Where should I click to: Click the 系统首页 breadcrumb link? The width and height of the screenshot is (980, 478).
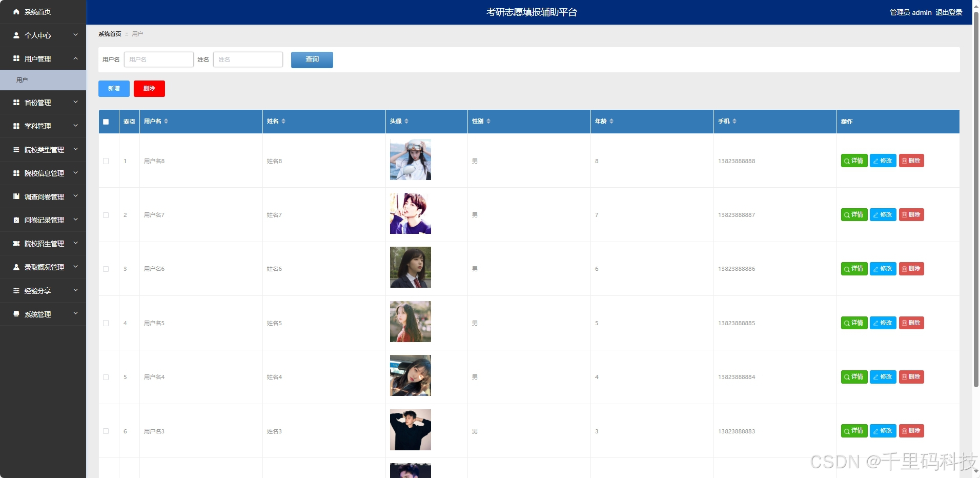click(110, 34)
